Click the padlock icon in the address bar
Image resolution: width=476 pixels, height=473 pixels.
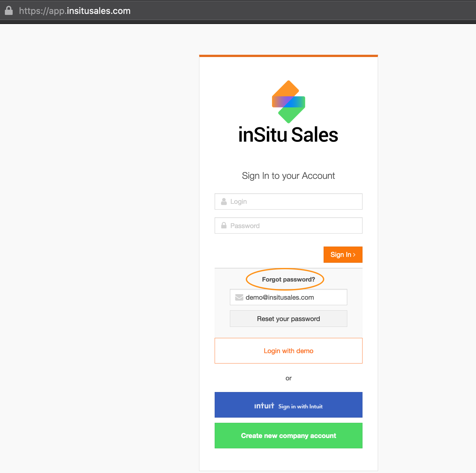pyautogui.click(x=9, y=11)
